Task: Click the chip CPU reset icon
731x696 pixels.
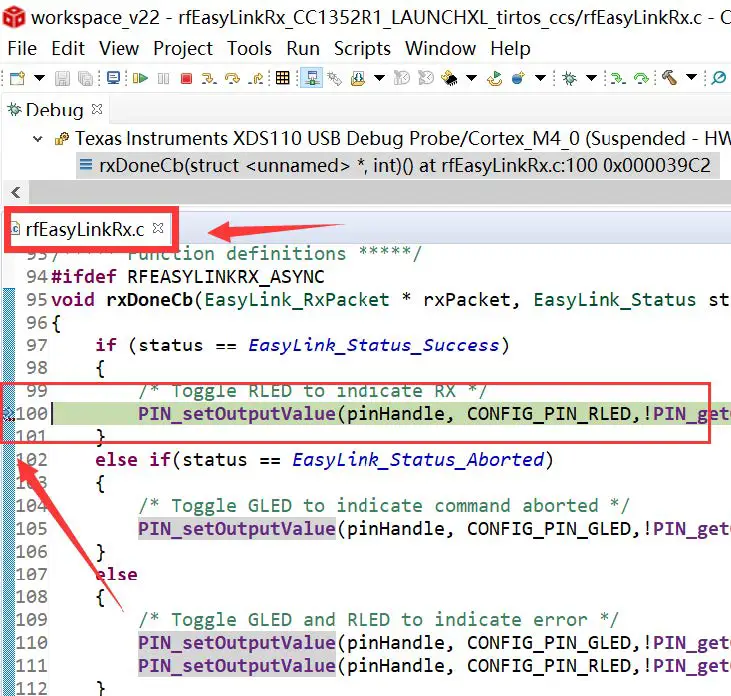Action: 449,78
